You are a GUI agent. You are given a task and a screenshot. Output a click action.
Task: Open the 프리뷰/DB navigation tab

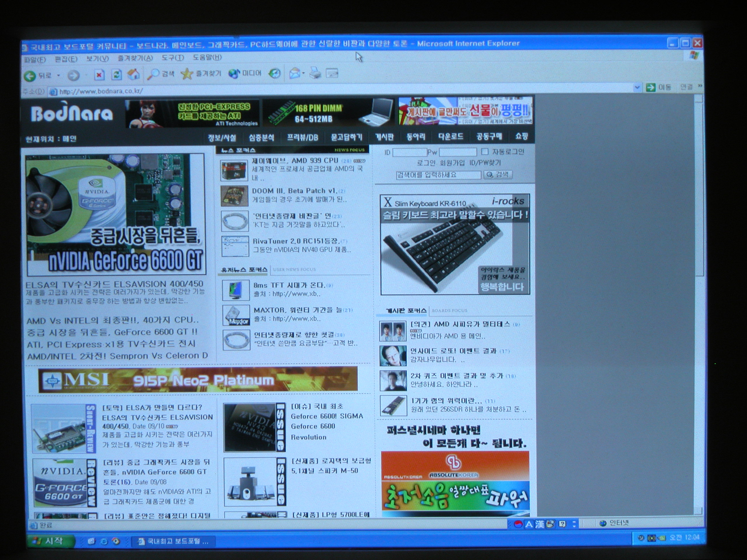pos(303,137)
